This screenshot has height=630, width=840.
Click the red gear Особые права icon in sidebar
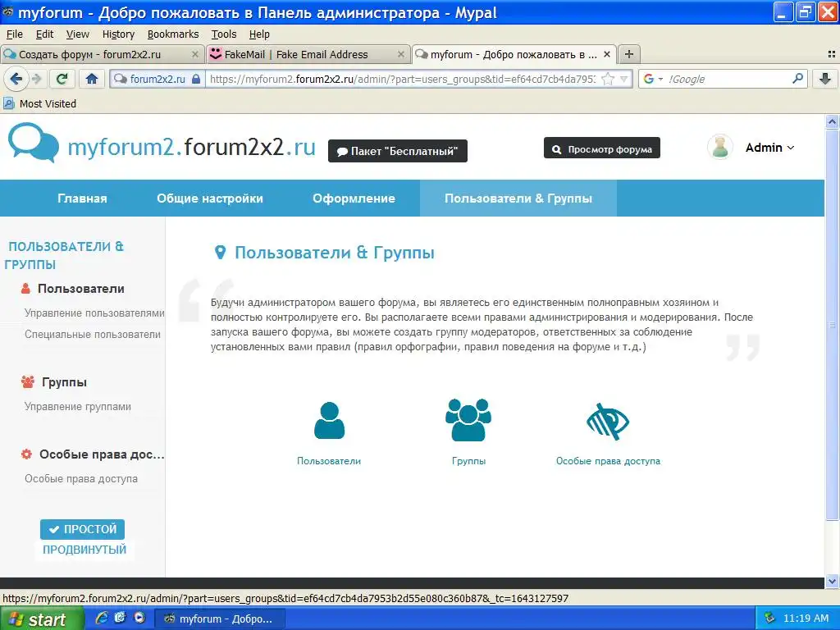(26, 454)
